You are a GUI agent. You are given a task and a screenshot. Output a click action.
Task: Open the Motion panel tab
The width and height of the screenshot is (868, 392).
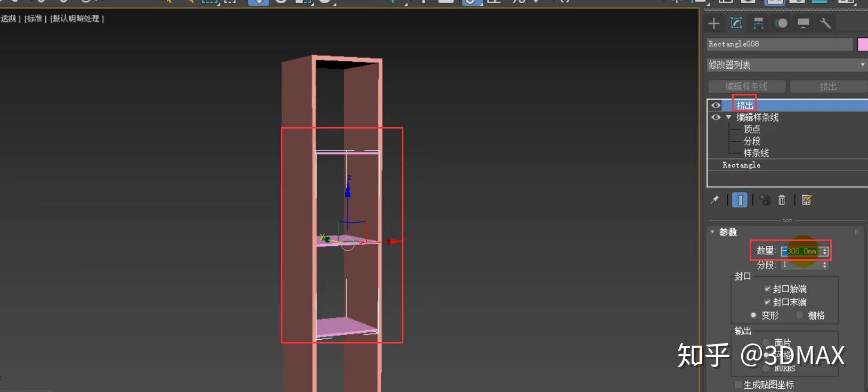pyautogui.click(x=781, y=23)
